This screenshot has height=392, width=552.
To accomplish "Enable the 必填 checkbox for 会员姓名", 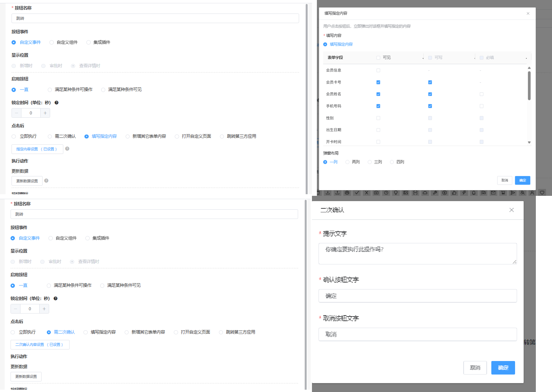I will coord(481,94).
